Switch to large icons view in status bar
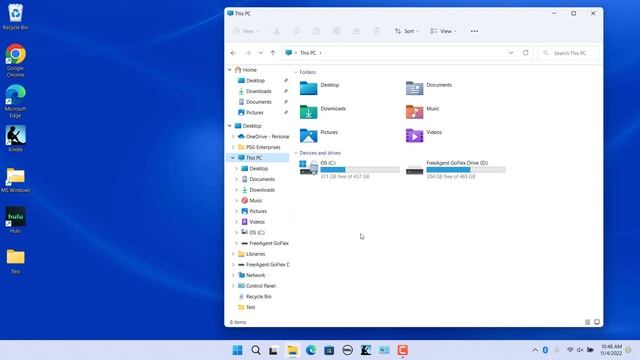The image size is (640, 360). click(x=597, y=322)
